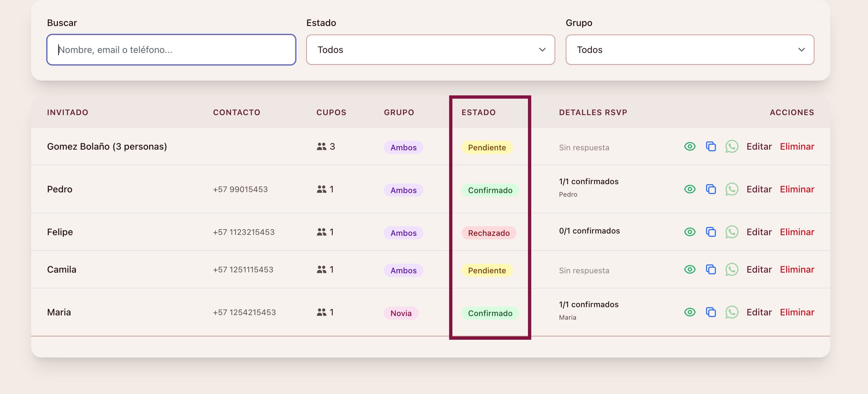
Task: Open WhatsApp for Gomez Bolaño row
Action: (732, 147)
